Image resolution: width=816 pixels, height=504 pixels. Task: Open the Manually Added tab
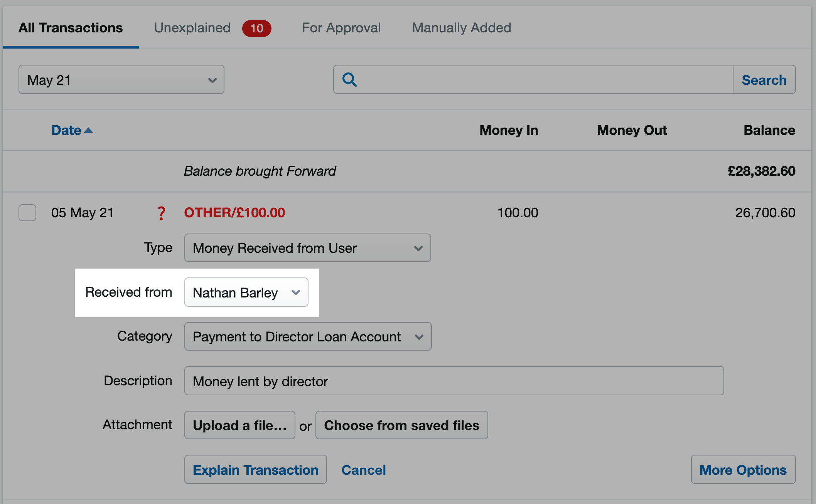(461, 28)
